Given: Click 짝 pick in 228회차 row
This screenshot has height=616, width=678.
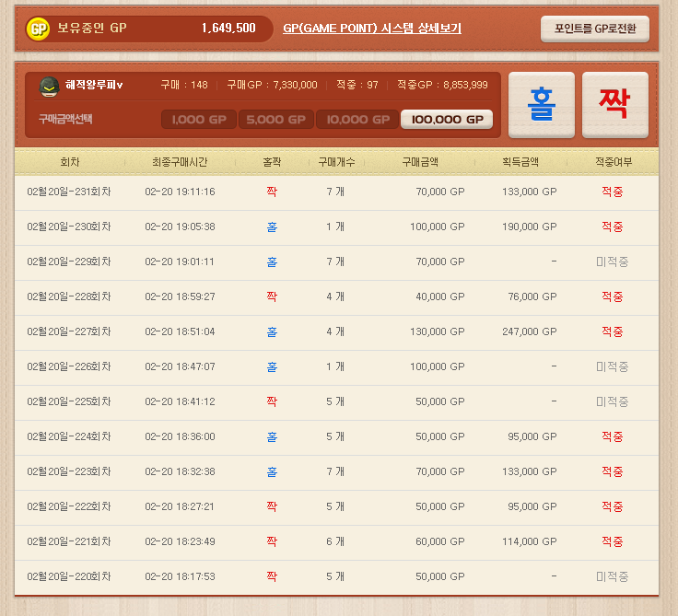Looking at the screenshot, I should pos(272,297).
